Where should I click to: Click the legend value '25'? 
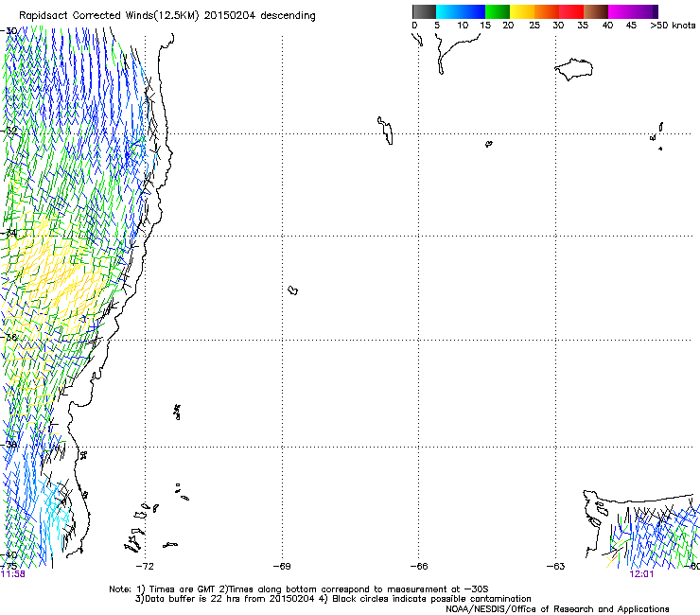534,26
